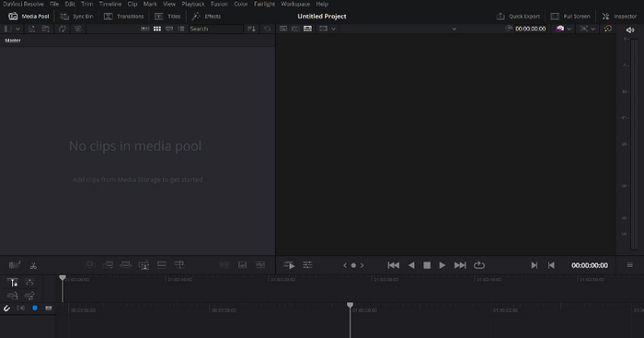Jump to the previous marker with the left chevron
The image size is (644, 338).
click(x=345, y=265)
